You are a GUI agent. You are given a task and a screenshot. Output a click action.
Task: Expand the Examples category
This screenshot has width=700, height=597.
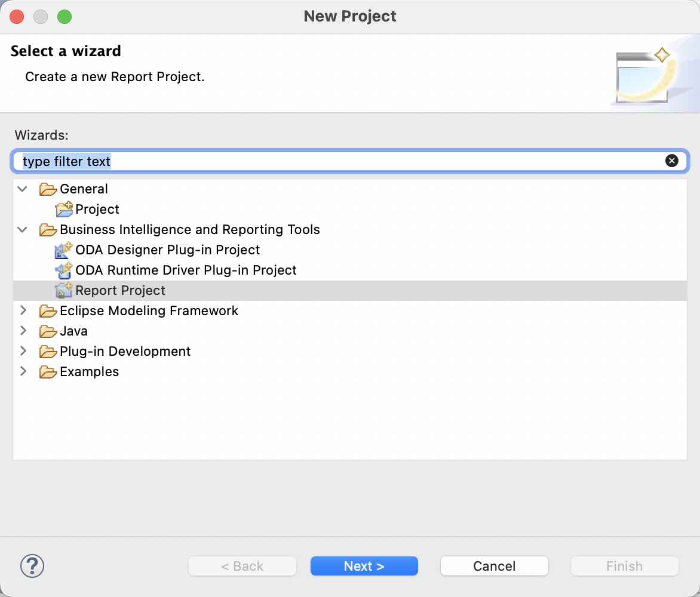pyautogui.click(x=23, y=371)
